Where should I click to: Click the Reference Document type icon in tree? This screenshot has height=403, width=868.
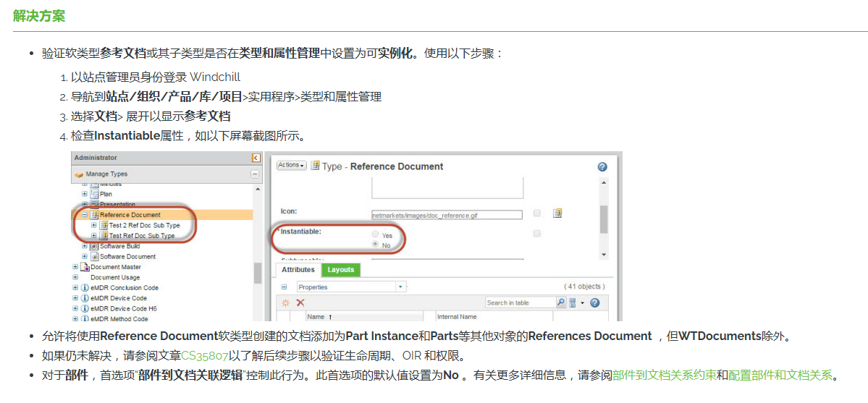(x=95, y=215)
